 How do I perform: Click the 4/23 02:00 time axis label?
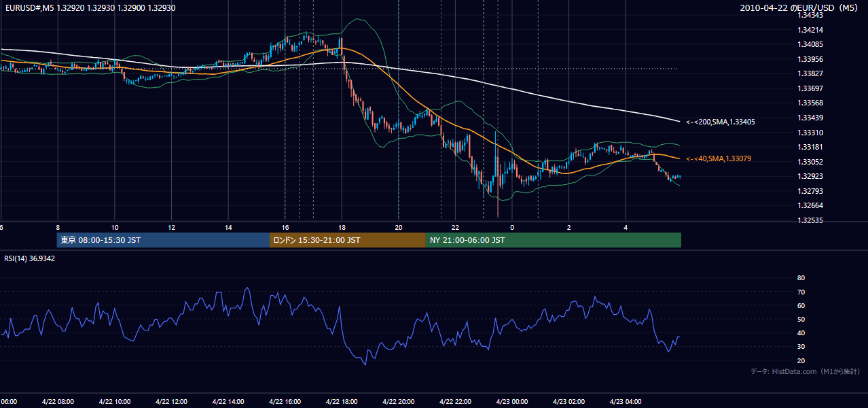tap(568, 401)
